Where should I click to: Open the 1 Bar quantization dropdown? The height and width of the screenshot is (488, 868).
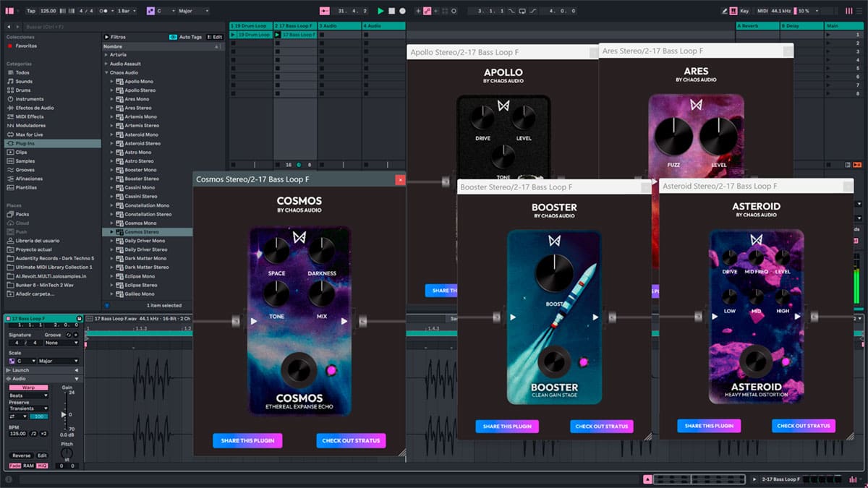127,11
